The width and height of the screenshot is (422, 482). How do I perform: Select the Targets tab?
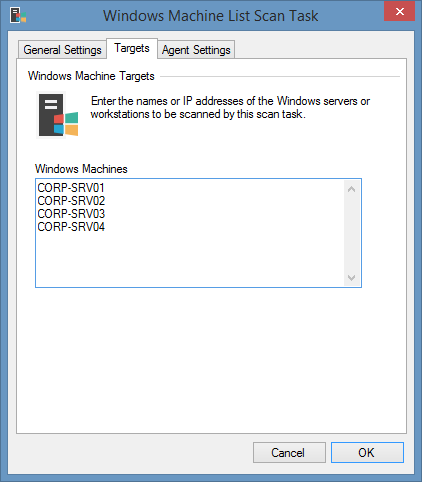tap(132, 48)
